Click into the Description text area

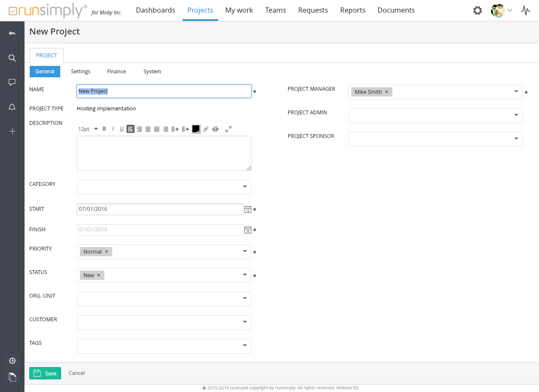(x=164, y=153)
